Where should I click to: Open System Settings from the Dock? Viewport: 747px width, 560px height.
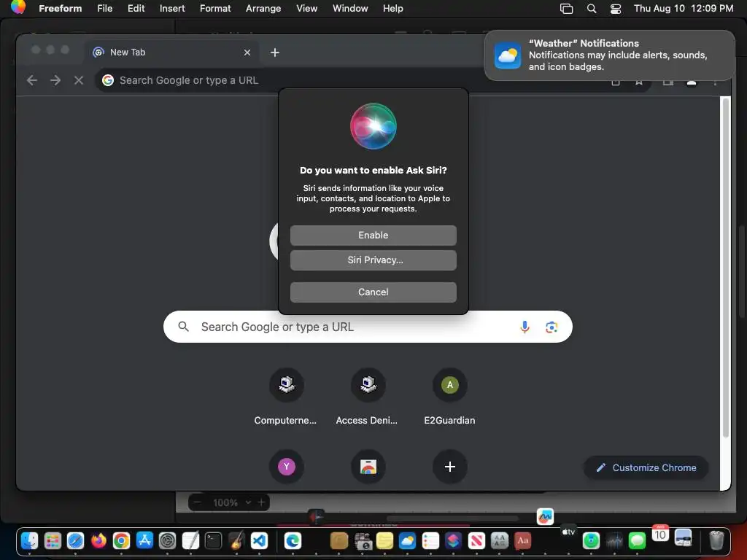pos(167,540)
